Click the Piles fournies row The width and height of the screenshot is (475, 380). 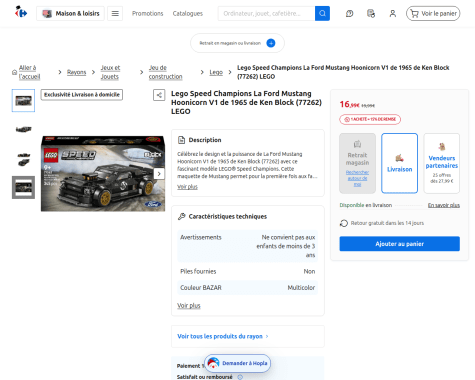[247, 272]
